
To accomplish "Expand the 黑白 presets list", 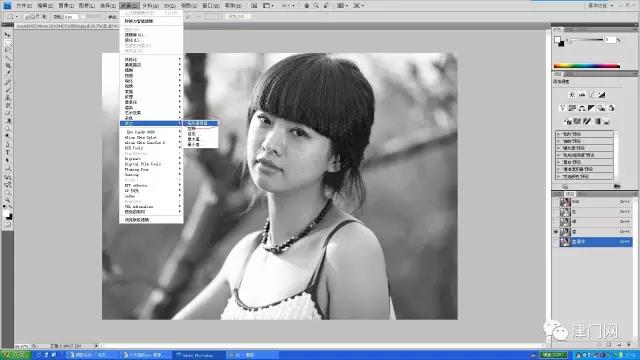I will [558, 162].
